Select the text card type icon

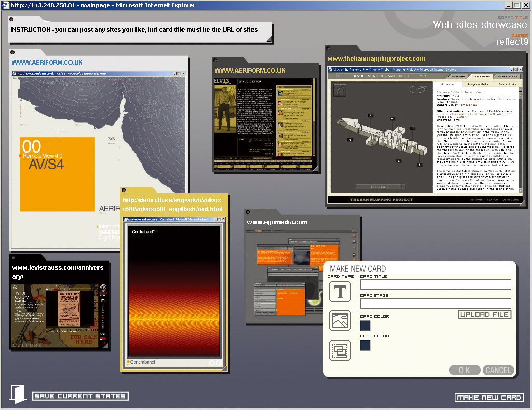point(340,292)
